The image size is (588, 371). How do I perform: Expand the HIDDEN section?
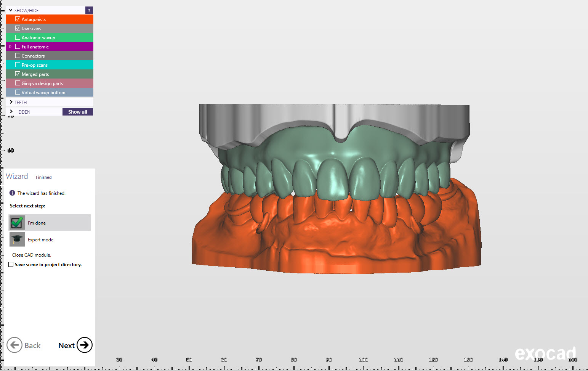pos(11,112)
